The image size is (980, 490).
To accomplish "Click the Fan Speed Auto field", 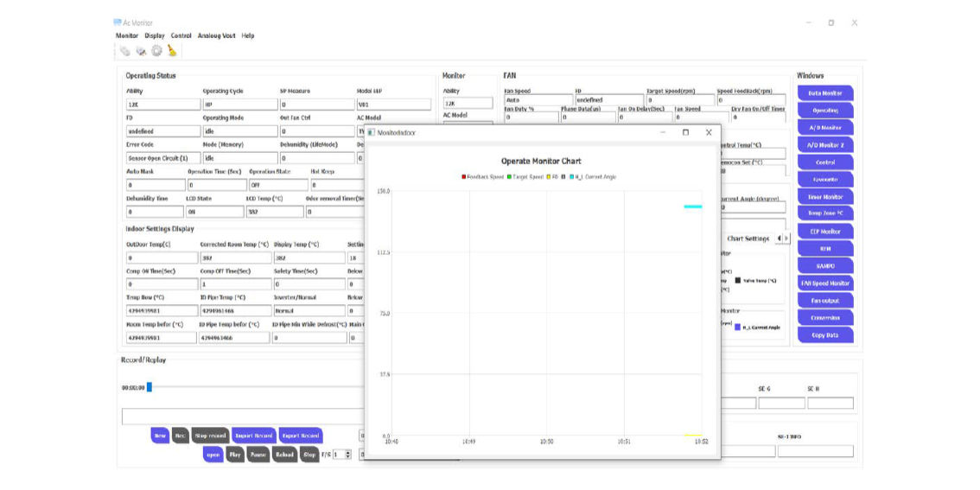I will coord(538,100).
